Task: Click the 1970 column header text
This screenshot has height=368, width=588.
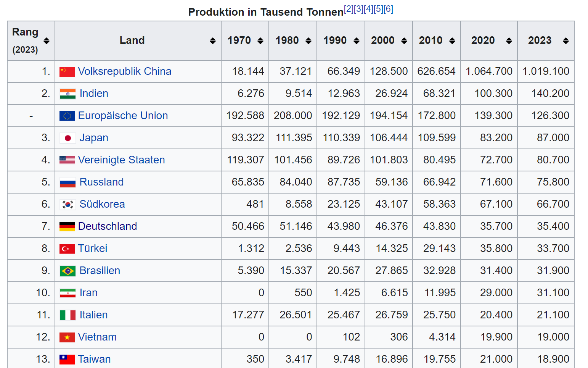Action: click(x=239, y=40)
